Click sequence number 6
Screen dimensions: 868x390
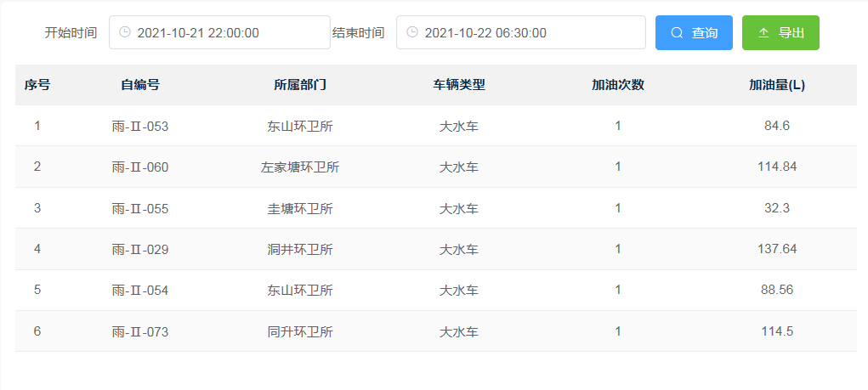coord(37,331)
